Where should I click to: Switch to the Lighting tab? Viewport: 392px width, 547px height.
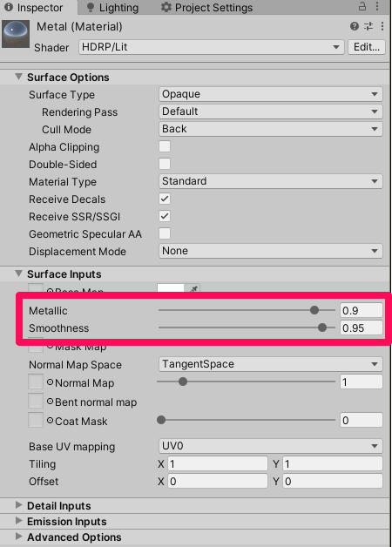point(112,7)
